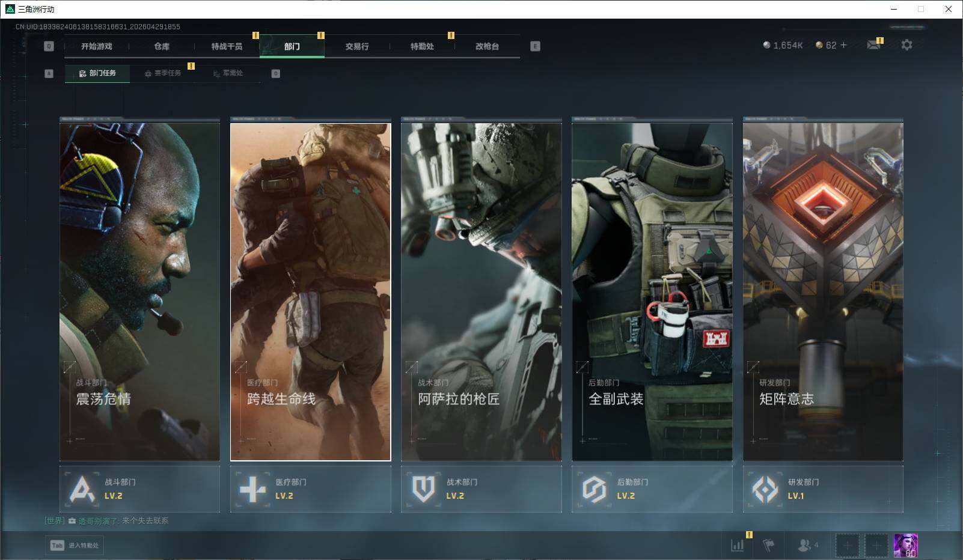
Task: Open the 特战干员 tab
Action: [227, 46]
